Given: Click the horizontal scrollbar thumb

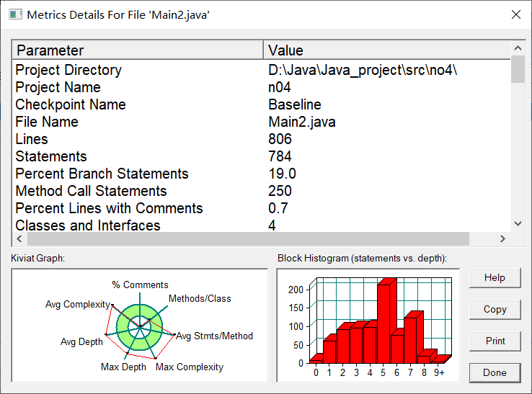Looking at the screenshot, I should [249, 238].
